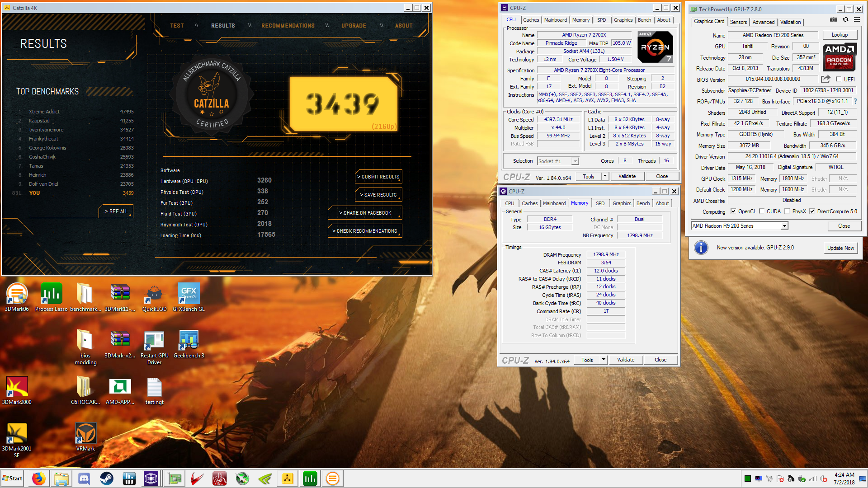Open Discord from the taskbar
Screen dimensions: 868x488
[84, 479]
